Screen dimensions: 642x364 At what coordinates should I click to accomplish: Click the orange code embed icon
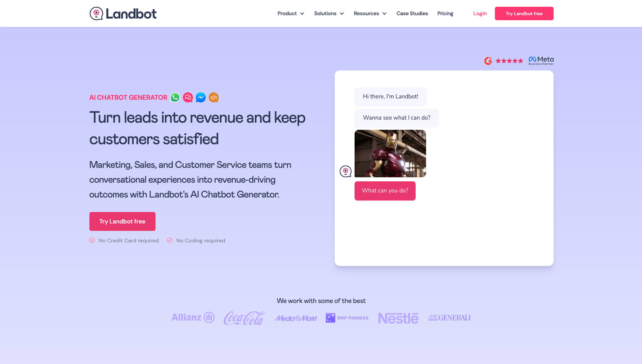[x=214, y=97]
